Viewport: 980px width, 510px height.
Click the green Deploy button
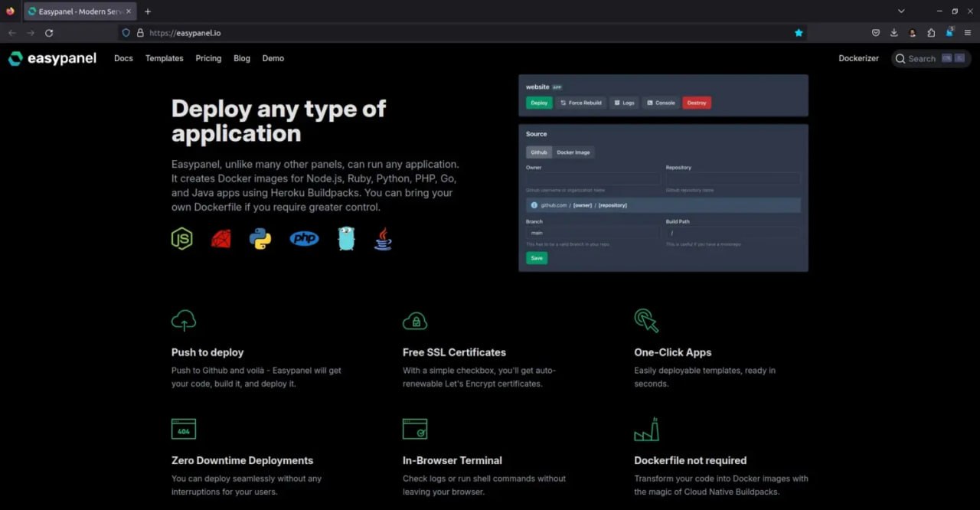point(539,102)
